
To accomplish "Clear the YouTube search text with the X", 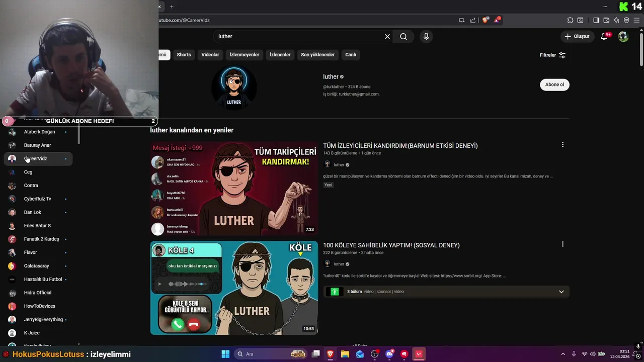I will [387, 37].
